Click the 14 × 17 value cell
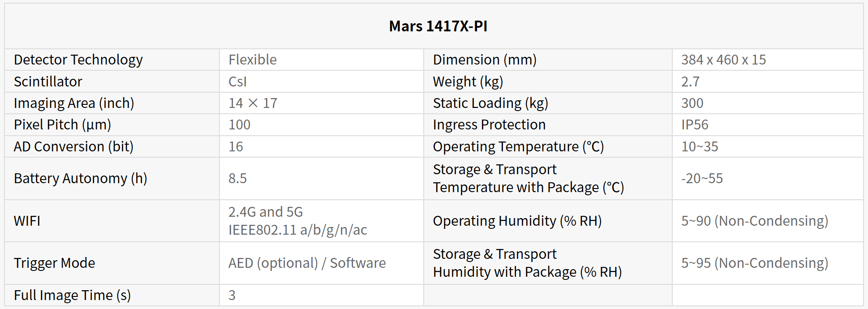This screenshot has width=868, height=309. (253, 103)
